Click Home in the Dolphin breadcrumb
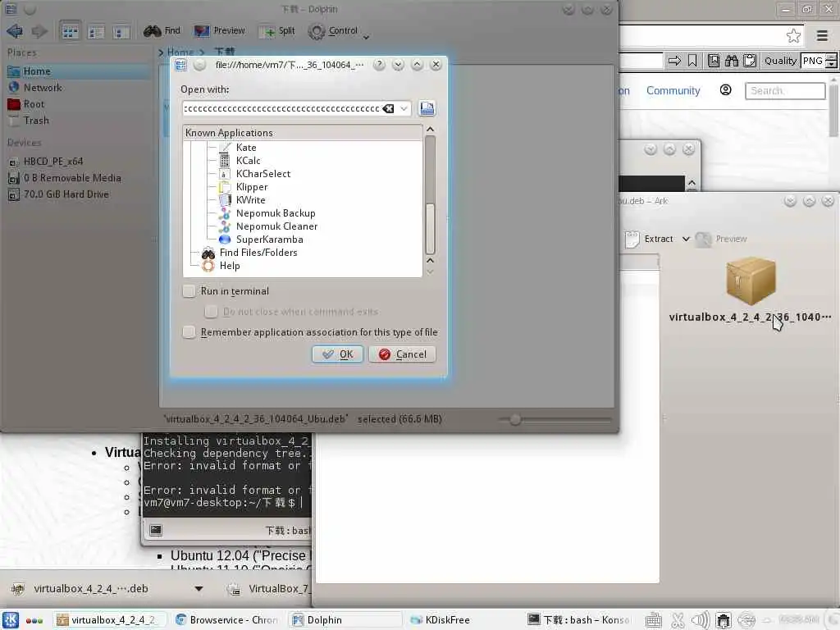This screenshot has width=840, height=630. pyautogui.click(x=180, y=52)
